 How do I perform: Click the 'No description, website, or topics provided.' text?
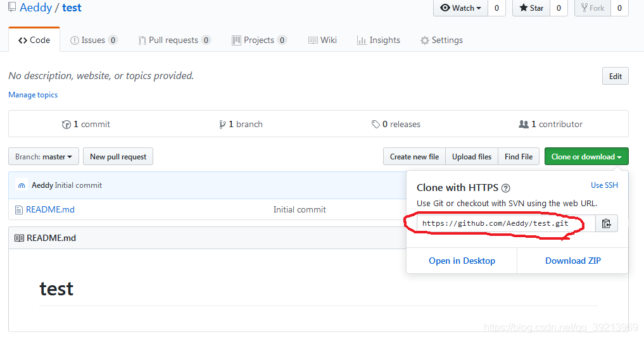(101, 75)
